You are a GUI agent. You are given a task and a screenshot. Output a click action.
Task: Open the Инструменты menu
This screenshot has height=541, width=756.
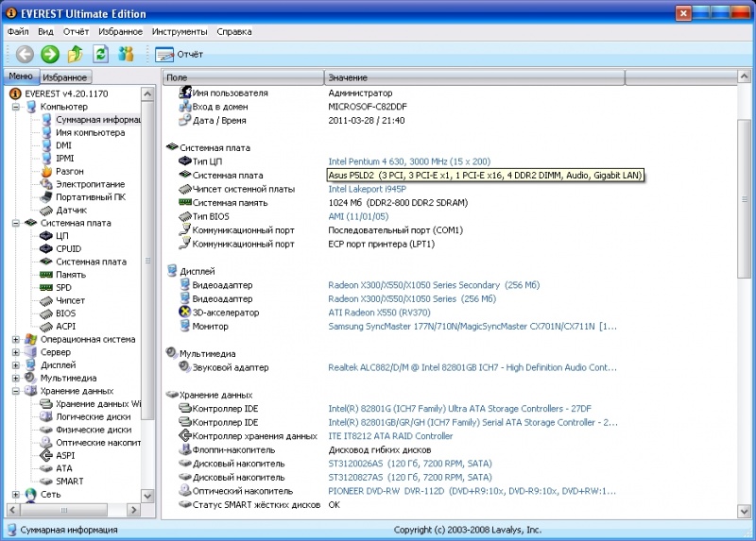180,31
